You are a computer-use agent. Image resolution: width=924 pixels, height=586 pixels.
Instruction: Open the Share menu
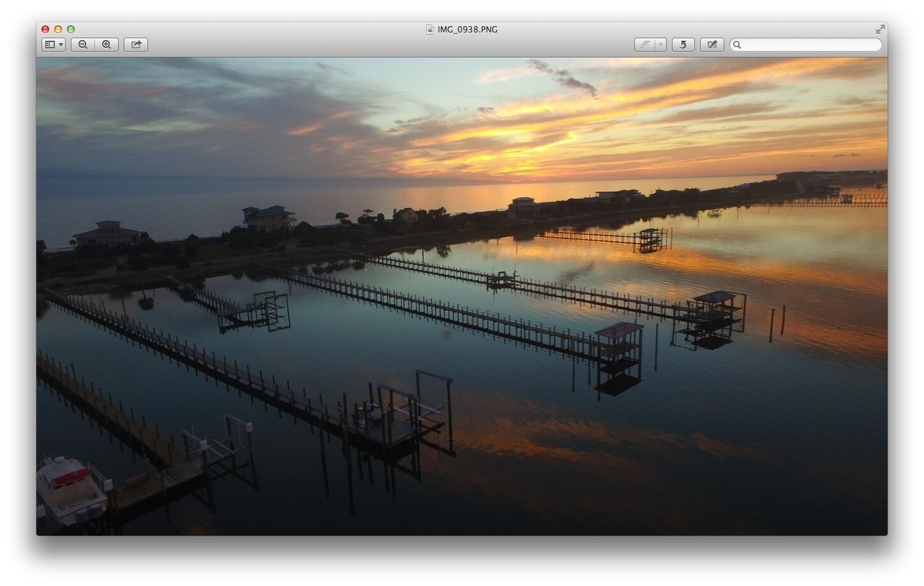pos(136,45)
